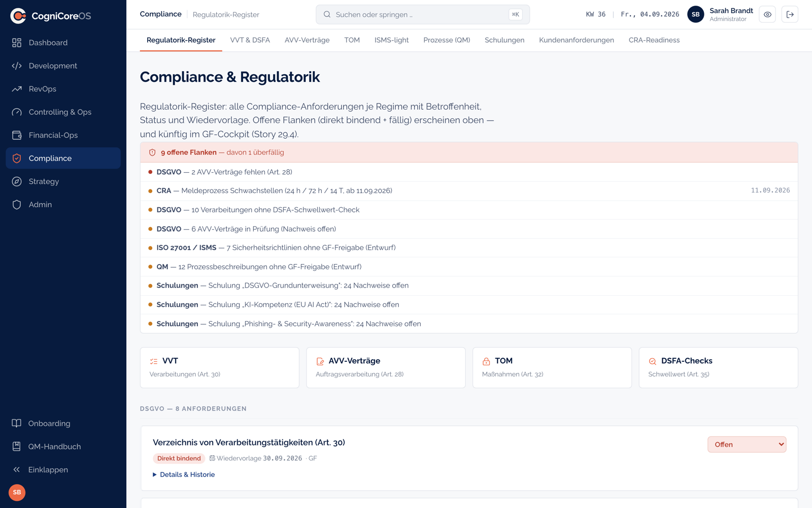Open the VVT Verarbeitungen card
This screenshot has width=812, height=508.
(x=220, y=368)
